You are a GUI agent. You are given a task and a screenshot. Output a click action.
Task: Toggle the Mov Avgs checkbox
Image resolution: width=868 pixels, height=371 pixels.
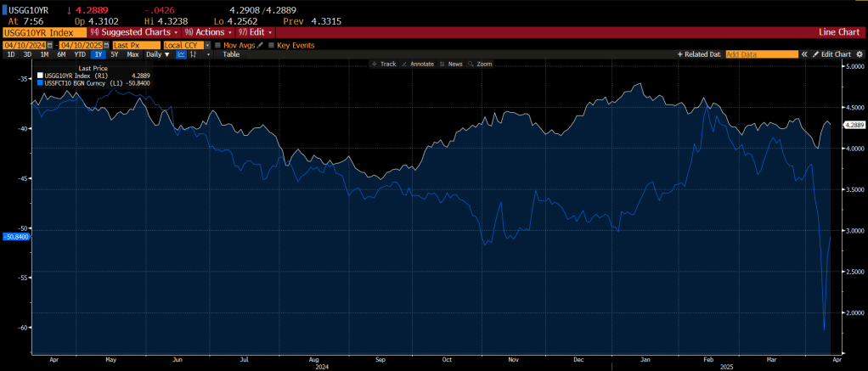pyautogui.click(x=217, y=45)
